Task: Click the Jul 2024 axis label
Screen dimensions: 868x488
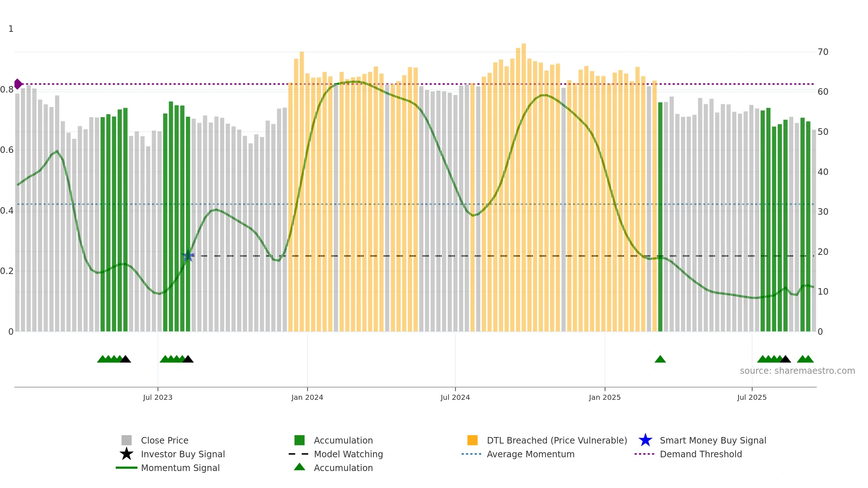Action: [x=455, y=398]
